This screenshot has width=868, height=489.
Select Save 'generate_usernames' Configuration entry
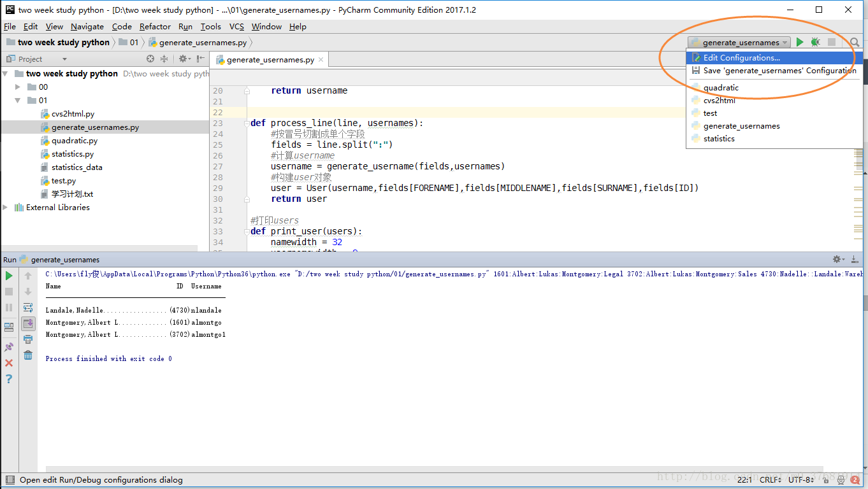[x=774, y=71]
